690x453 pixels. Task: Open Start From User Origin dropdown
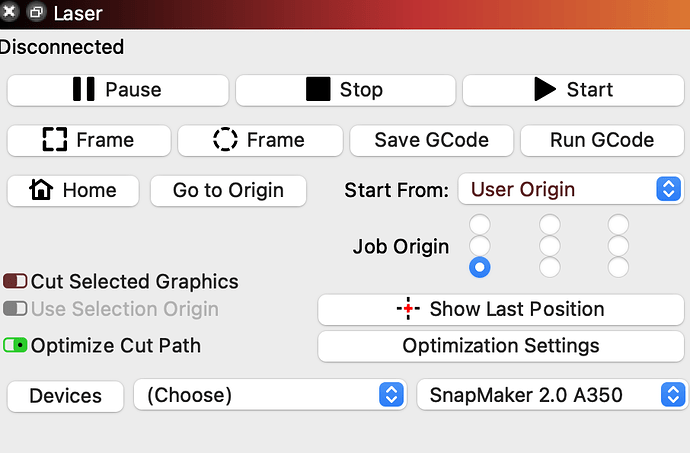tap(571, 189)
